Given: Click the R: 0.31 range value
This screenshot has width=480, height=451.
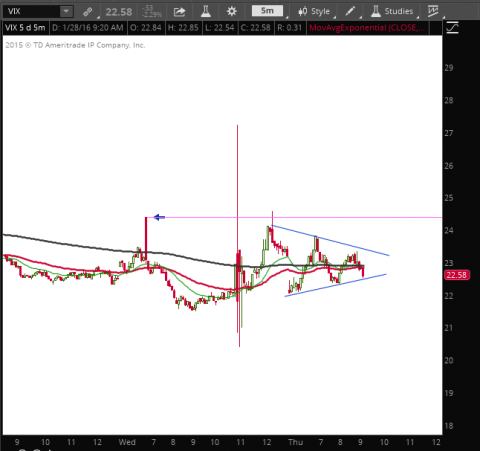Looking at the screenshot, I should coord(289,28).
